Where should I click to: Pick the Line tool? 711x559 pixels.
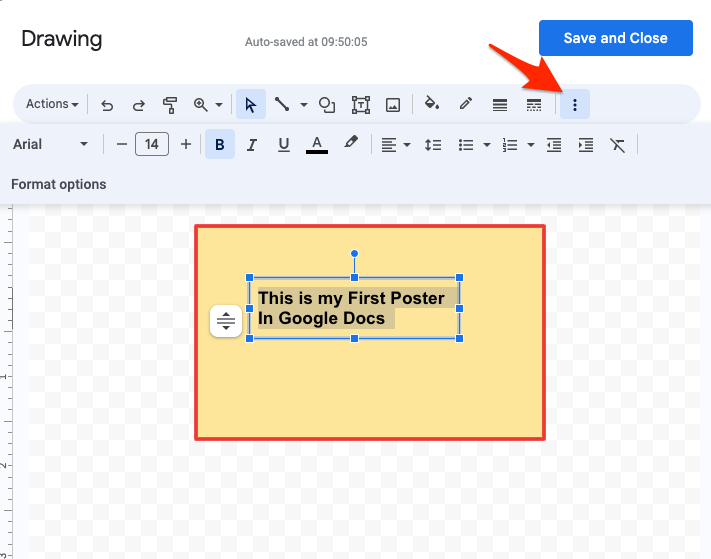(282, 105)
